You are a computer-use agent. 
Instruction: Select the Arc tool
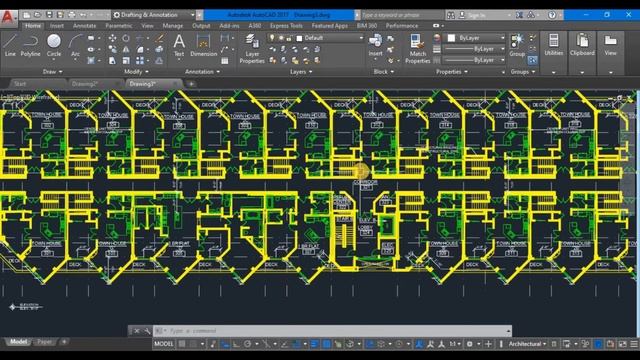click(x=75, y=45)
